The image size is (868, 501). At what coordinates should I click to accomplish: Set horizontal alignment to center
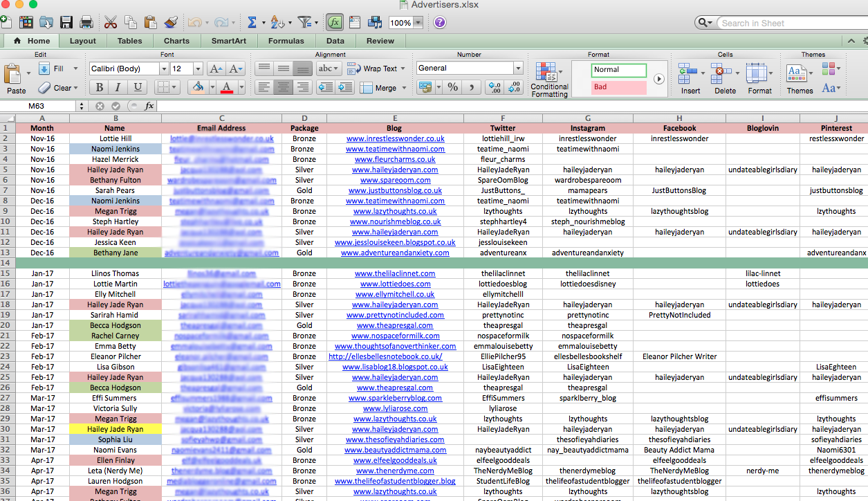(x=283, y=87)
